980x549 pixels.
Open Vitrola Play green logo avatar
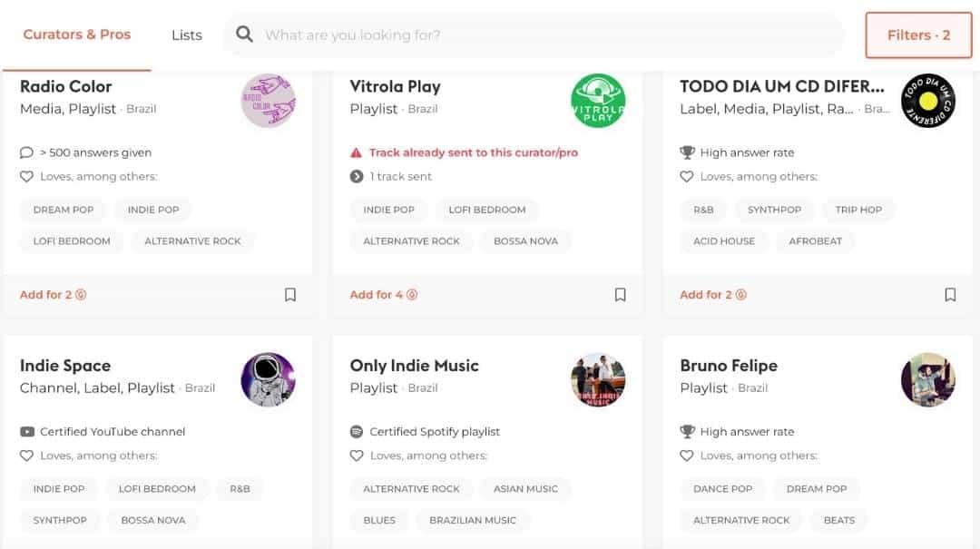coord(598,101)
